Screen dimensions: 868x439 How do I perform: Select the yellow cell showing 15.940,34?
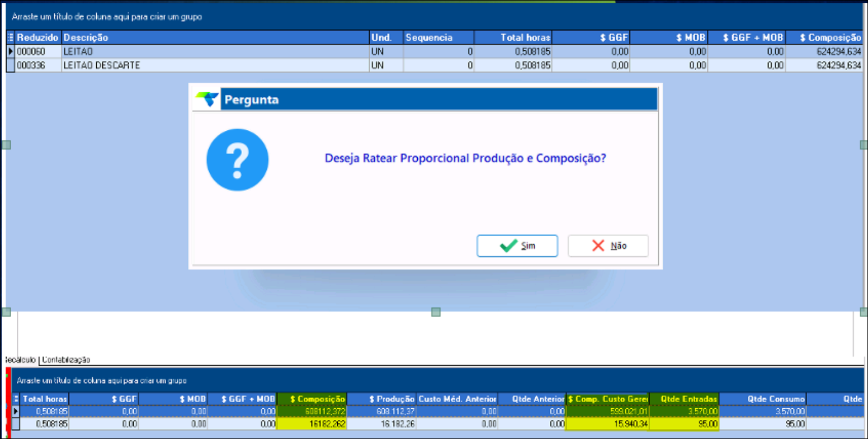(607, 424)
